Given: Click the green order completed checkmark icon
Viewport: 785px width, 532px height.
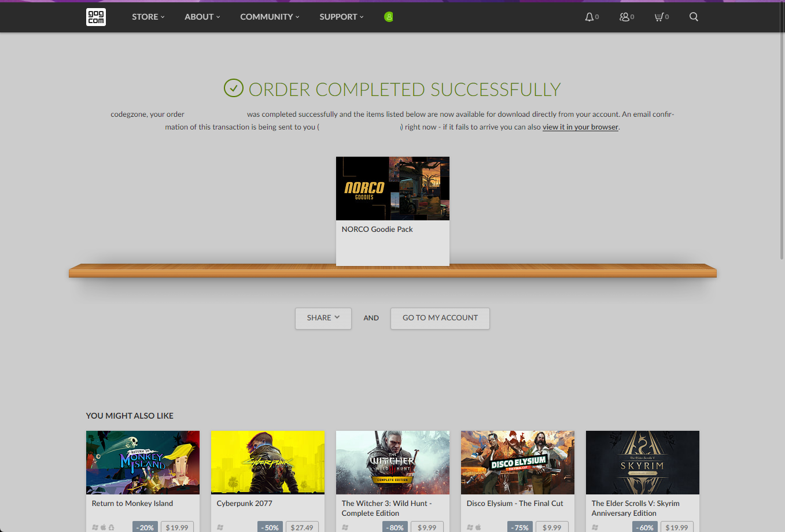Looking at the screenshot, I should [234, 88].
